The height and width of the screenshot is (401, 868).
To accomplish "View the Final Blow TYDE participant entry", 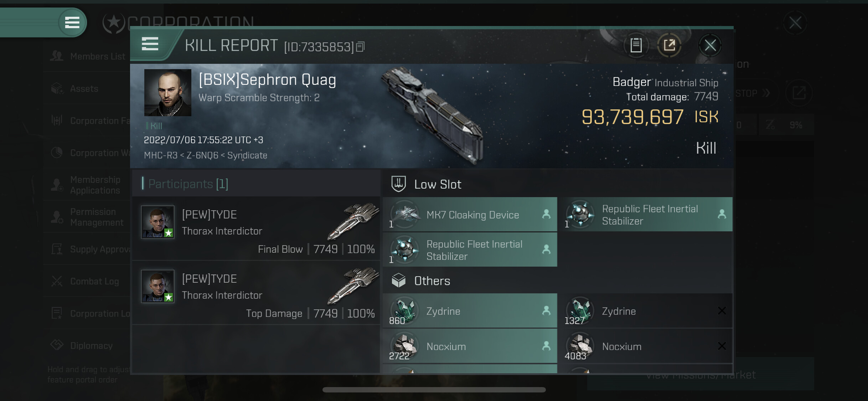I will pos(256,228).
